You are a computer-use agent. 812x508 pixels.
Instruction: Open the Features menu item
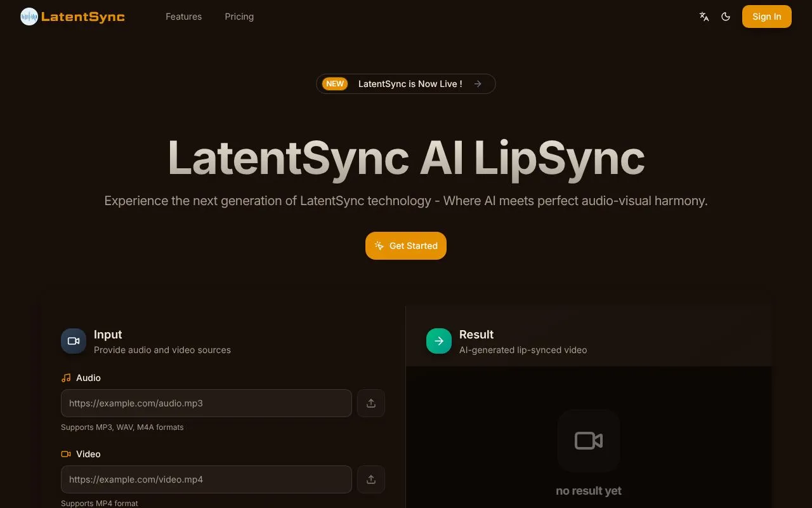click(x=184, y=17)
